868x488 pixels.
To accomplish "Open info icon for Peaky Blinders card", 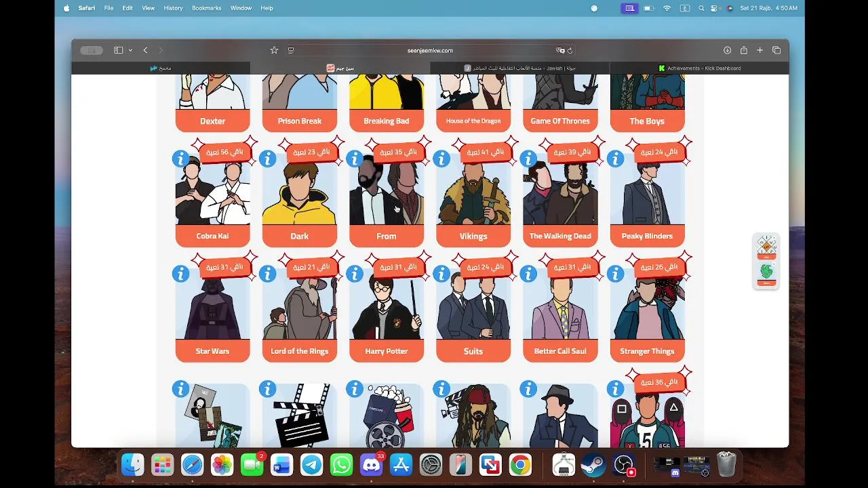I will point(615,159).
